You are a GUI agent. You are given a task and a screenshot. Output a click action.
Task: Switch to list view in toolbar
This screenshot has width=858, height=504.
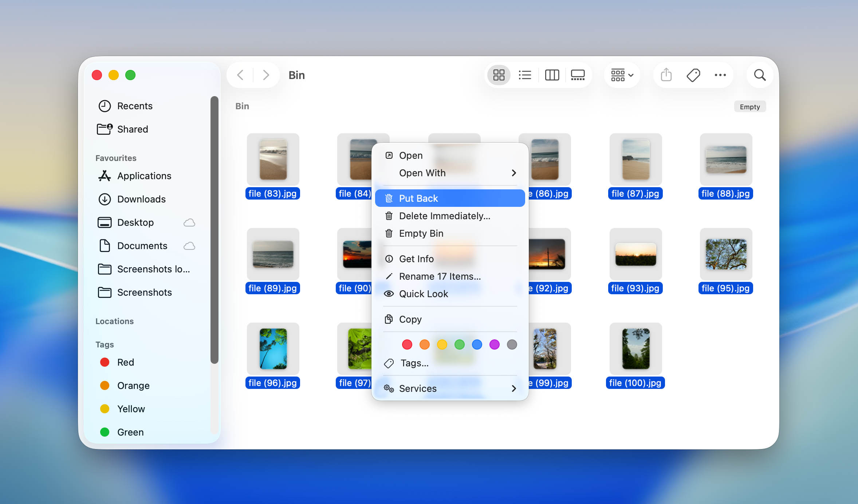pyautogui.click(x=525, y=75)
